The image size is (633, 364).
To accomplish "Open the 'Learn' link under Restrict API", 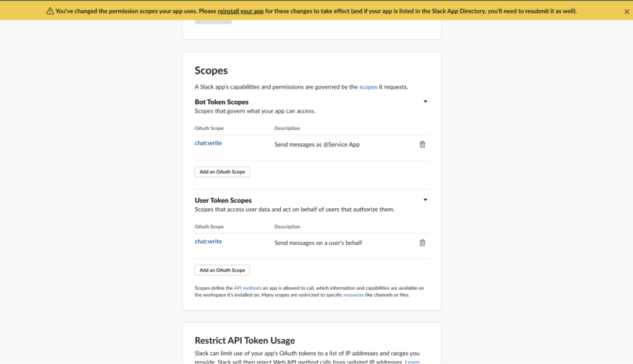I will click(412, 362).
